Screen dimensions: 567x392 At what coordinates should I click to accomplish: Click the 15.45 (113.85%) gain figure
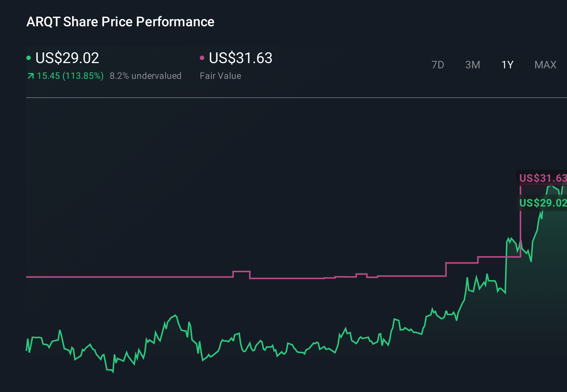70,76
